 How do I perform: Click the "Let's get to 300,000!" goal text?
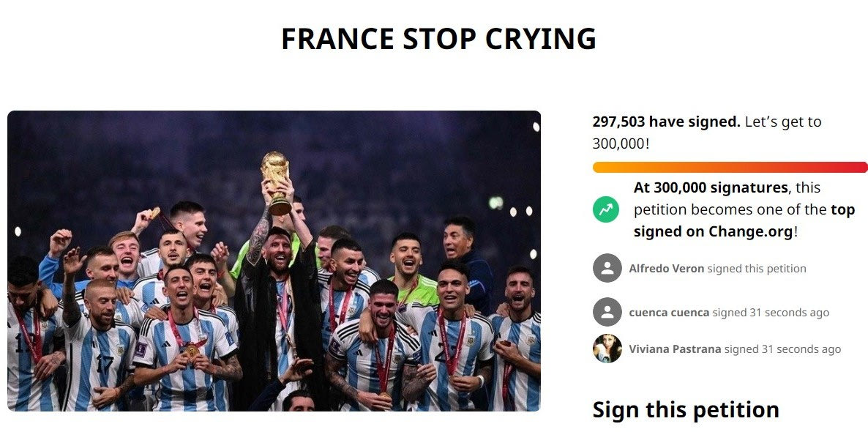[x=782, y=122]
